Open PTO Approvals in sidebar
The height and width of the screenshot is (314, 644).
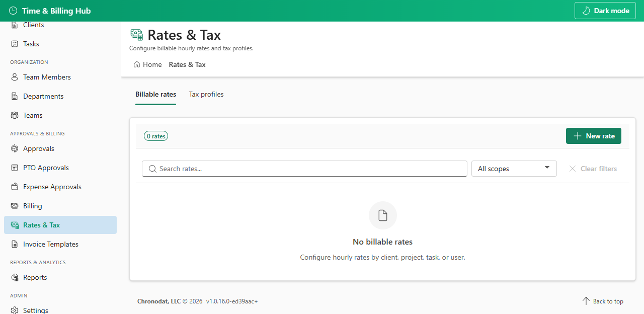[60, 168]
